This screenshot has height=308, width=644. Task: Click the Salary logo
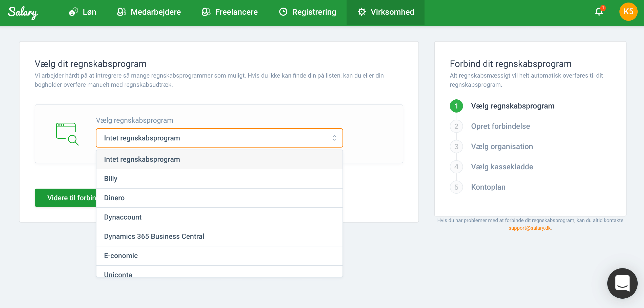[23, 12]
